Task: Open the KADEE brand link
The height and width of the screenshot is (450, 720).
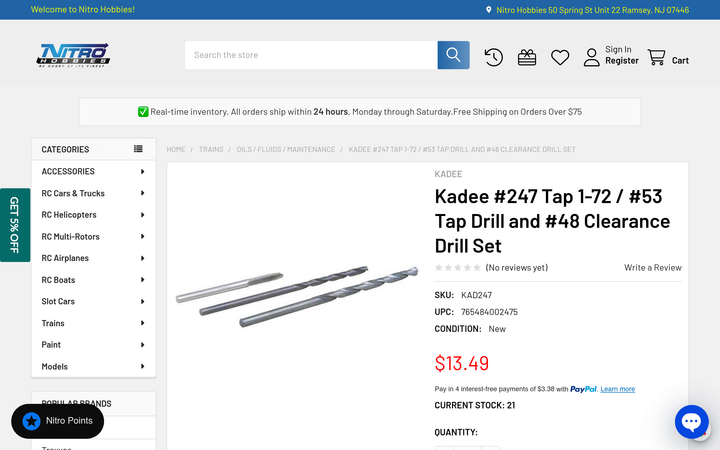Action: [x=448, y=174]
